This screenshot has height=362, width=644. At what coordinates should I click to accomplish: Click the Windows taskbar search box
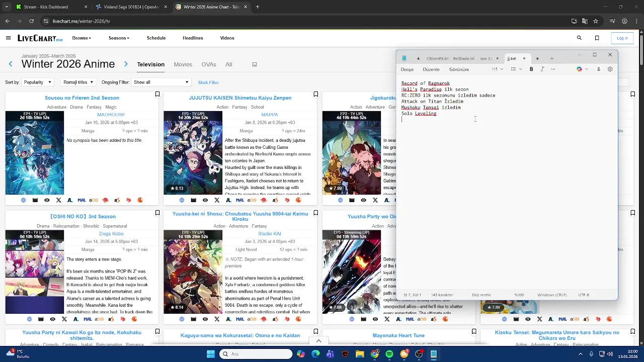pyautogui.click(x=256, y=354)
